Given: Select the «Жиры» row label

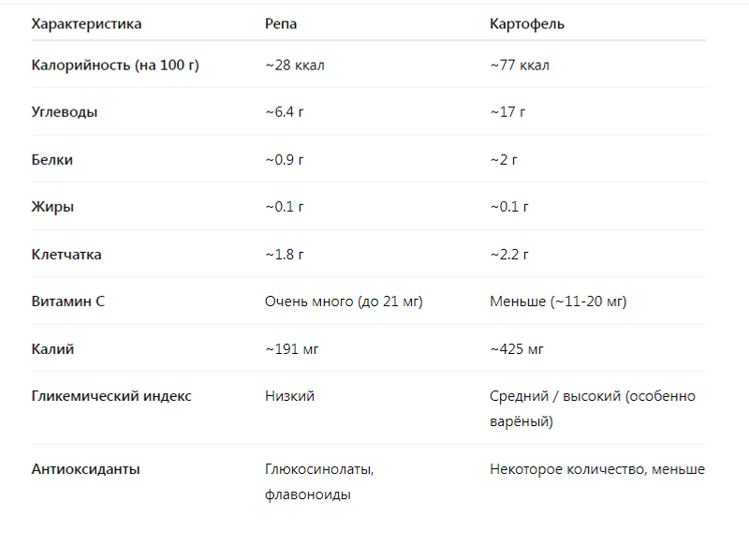Looking at the screenshot, I should coord(52,207).
